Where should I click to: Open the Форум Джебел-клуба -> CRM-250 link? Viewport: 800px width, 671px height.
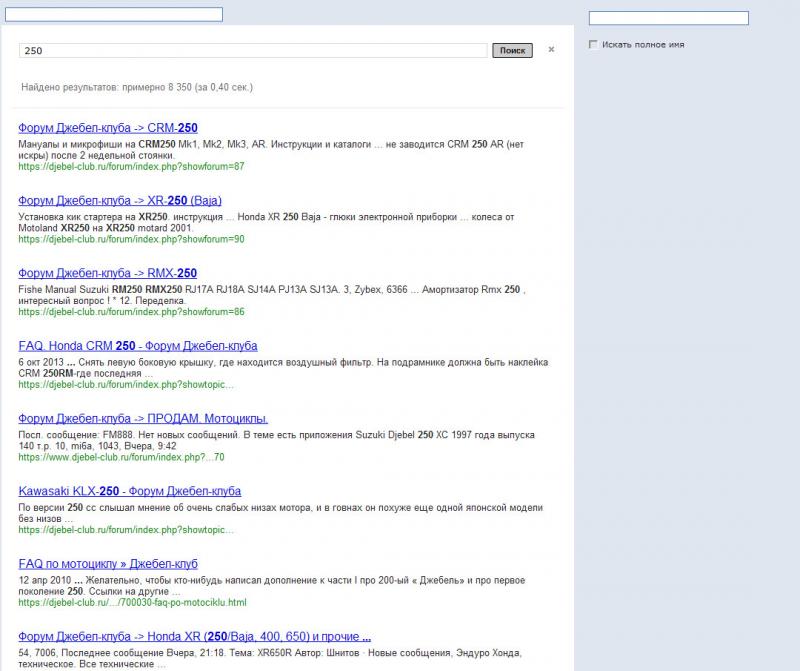tap(108, 128)
